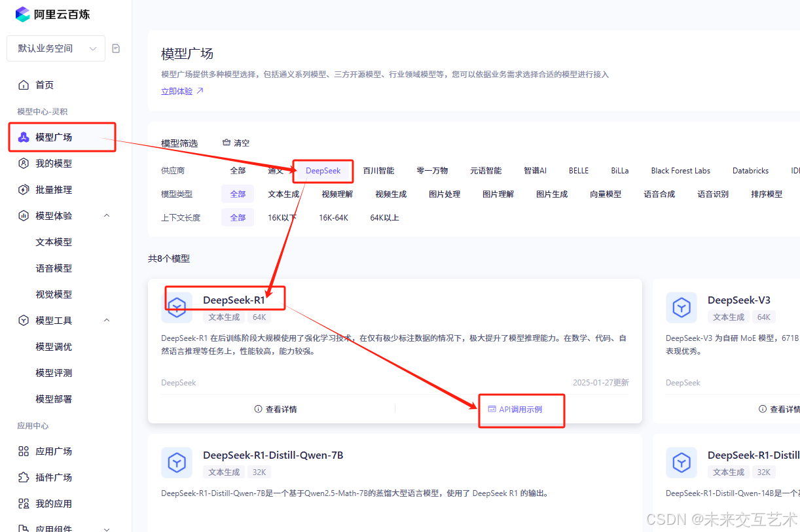Select the DeepSeek provider filter
Screen dimensions: 800x532
pyautogui.click(x=323, y=171)
